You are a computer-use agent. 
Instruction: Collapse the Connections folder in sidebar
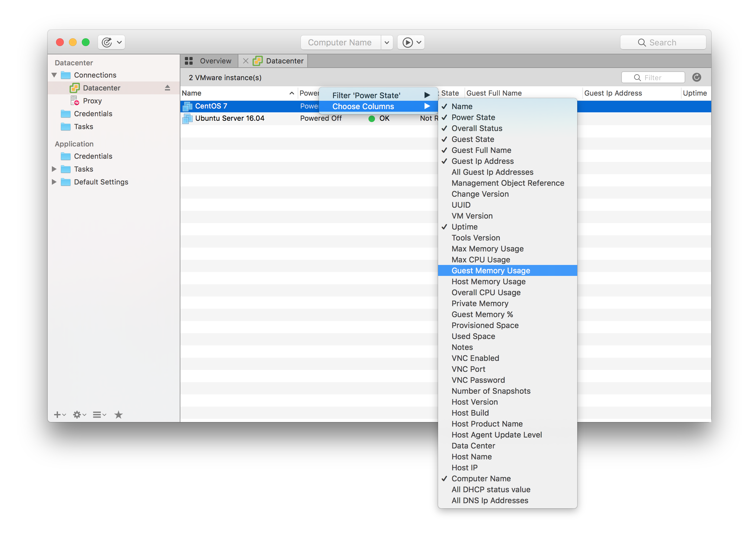54,75
